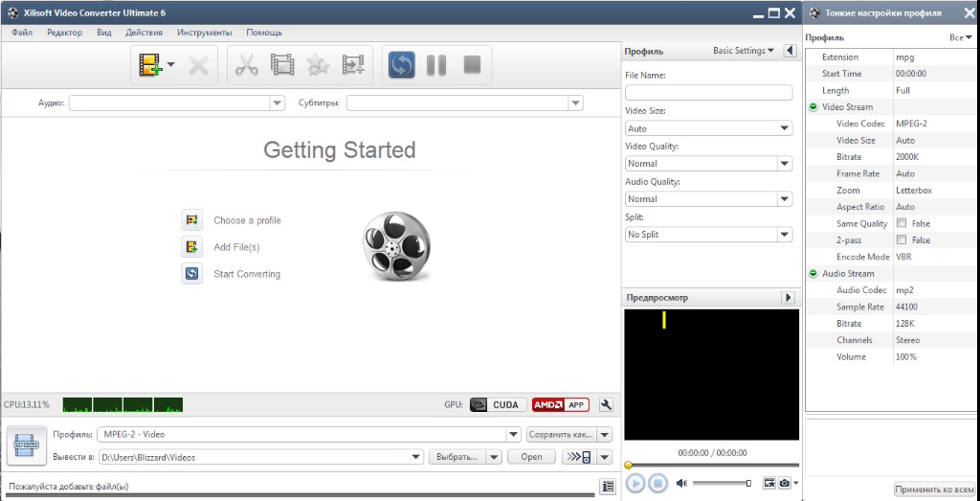Screen dimensions: 980x501
Task: Click the Merge filmstrip plus toolbar icon
Action: coord(353,65)
